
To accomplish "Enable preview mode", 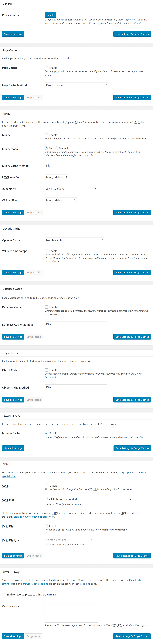I will coord(50,15).
